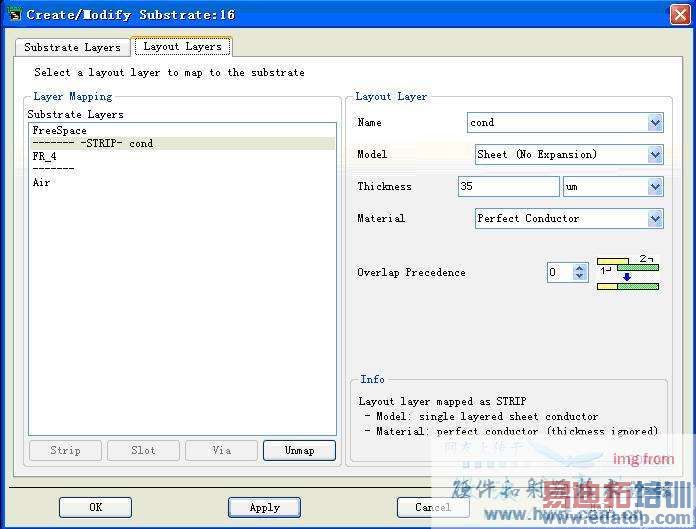Click the Unmap button
The height and width of the screenshot is (529, 696).
click(x=299, y=450)
